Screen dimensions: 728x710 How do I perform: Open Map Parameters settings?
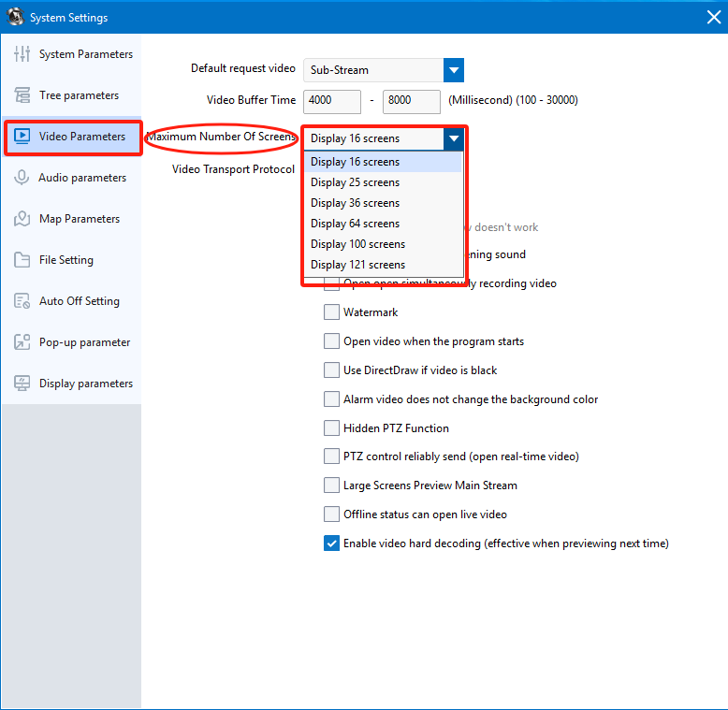click(72, 219)
